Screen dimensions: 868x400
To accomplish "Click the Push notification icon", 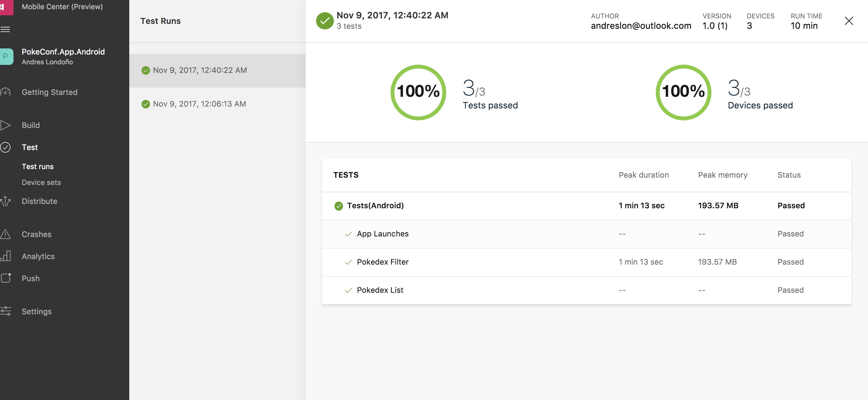I will click(x=6, y=278).
